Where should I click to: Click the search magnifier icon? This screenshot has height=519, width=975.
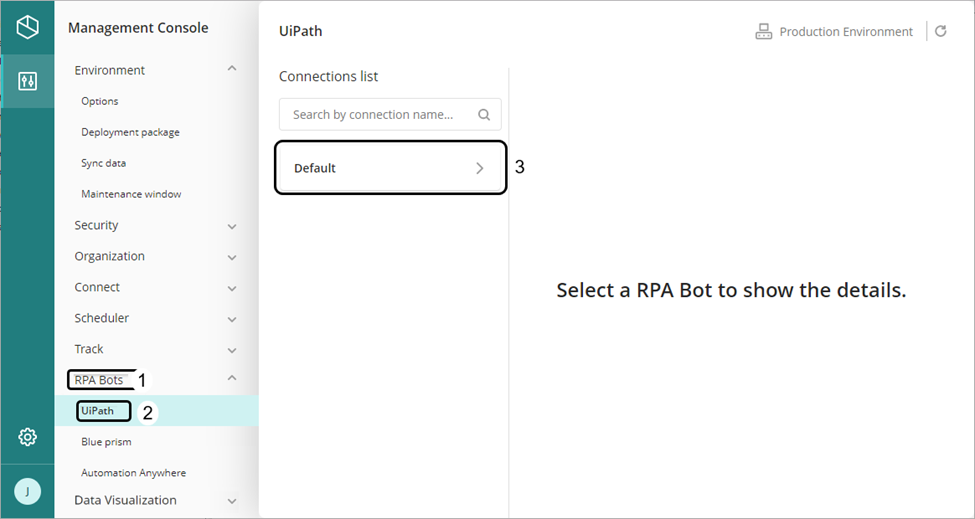point(484,114)
